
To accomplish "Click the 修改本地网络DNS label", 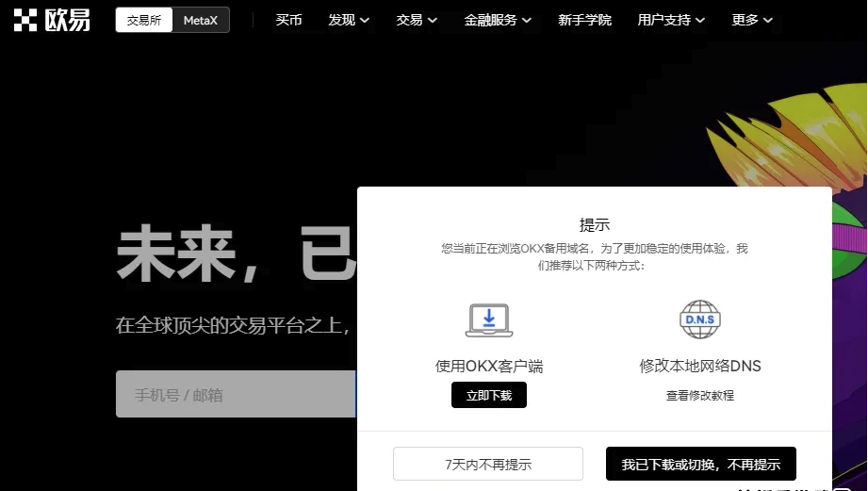I will [699, 367].
